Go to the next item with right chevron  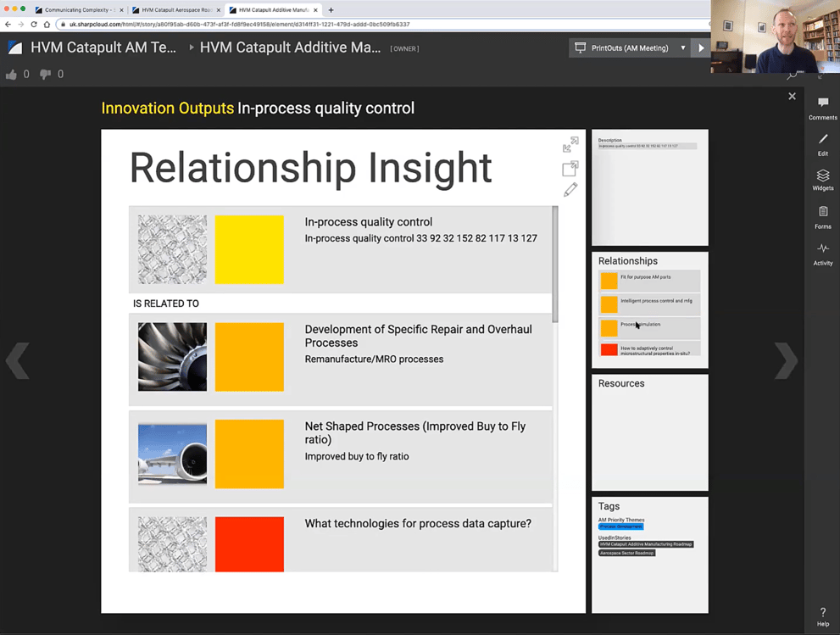point(785,361)
